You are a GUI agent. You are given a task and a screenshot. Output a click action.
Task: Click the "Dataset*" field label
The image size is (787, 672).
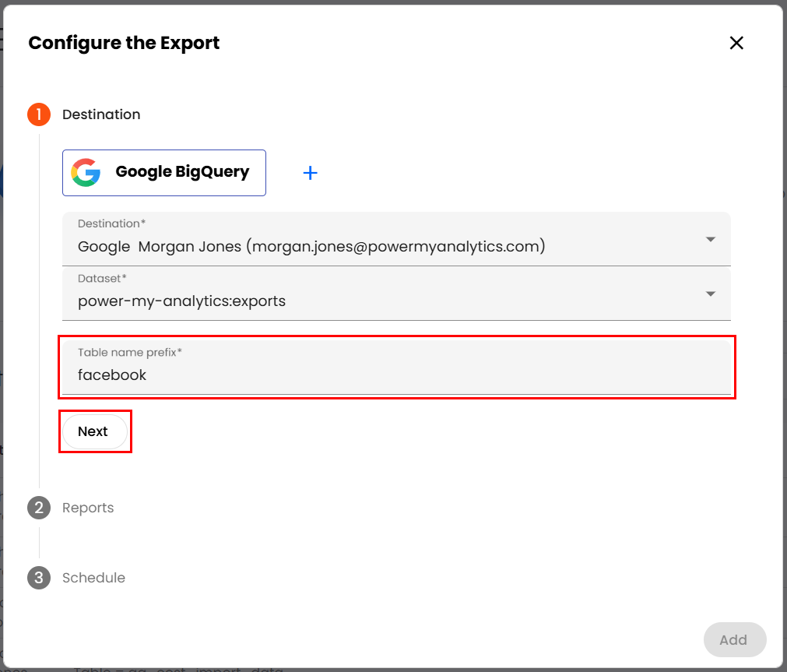pyautogui.click(x=103, y=278)
